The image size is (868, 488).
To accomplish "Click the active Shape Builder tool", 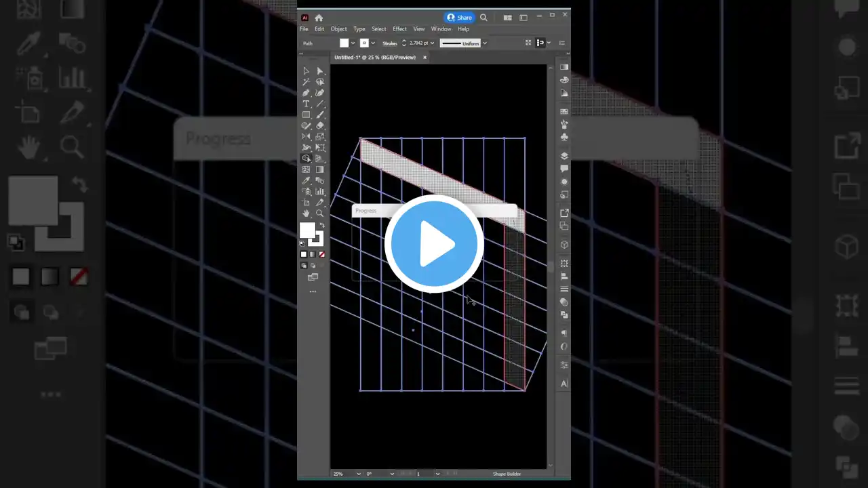I will pos(306,159).
